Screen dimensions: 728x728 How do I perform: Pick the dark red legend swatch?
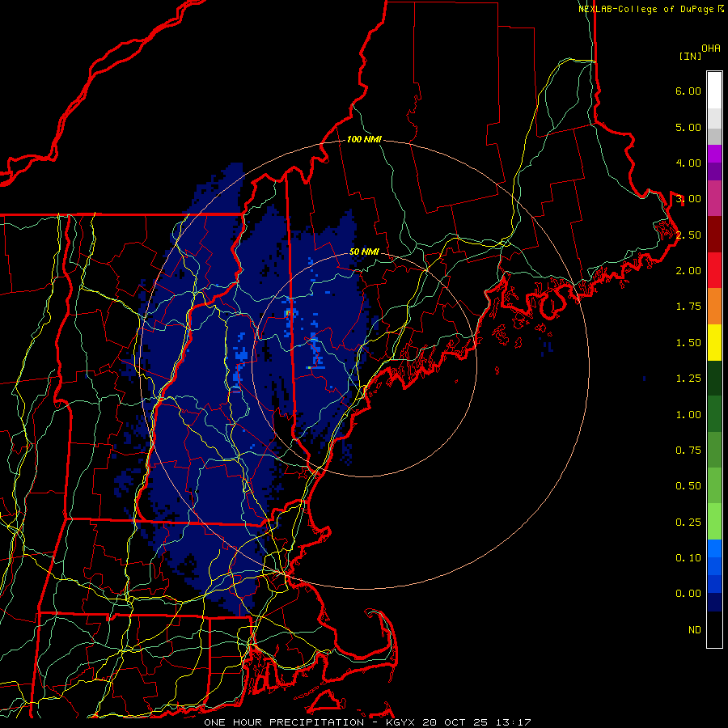click(714, 235)
